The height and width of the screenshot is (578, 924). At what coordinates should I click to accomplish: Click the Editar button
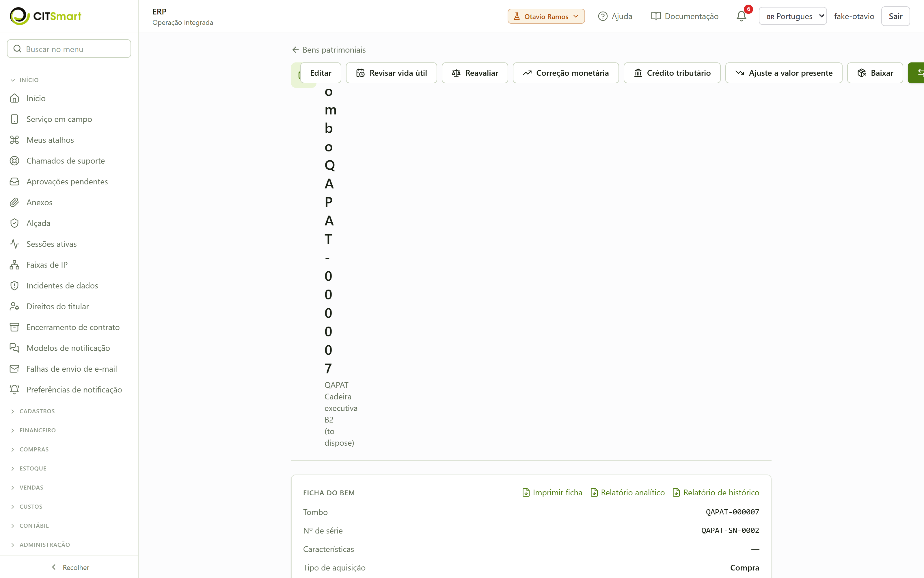click(320, 73)
